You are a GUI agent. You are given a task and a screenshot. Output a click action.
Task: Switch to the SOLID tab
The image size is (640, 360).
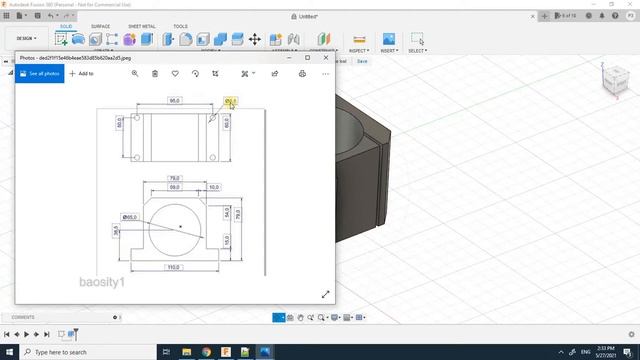tap(66, 26)
